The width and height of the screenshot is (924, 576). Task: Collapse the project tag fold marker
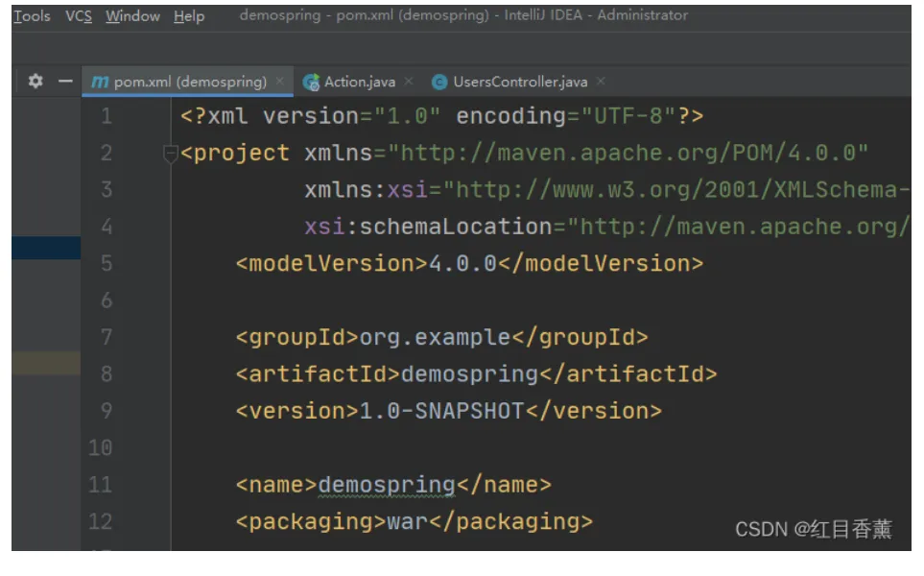[170, 154]
